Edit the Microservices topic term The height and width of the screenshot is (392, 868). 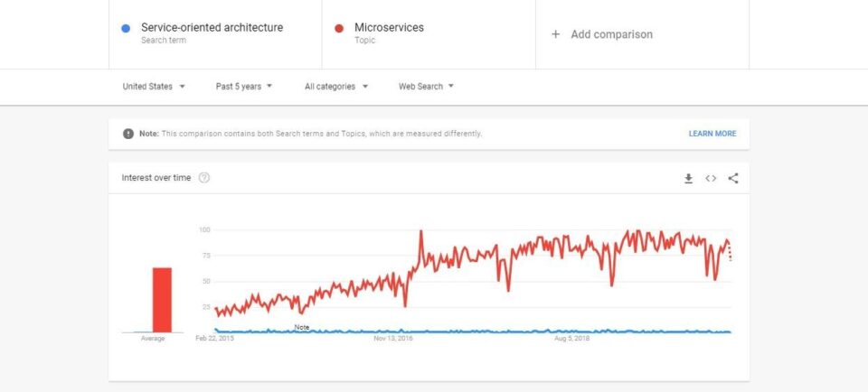point(389,28)
